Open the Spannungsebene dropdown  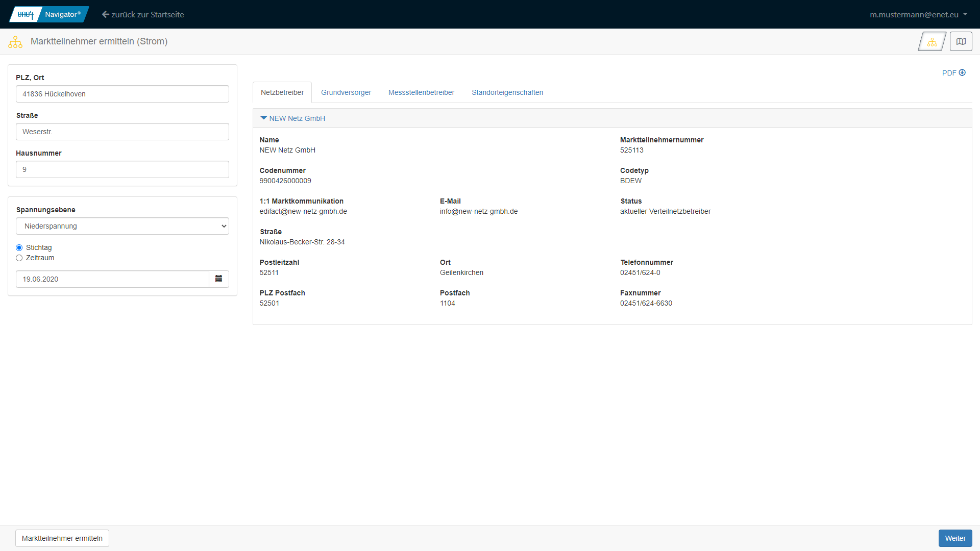click(x=122, y=226)
